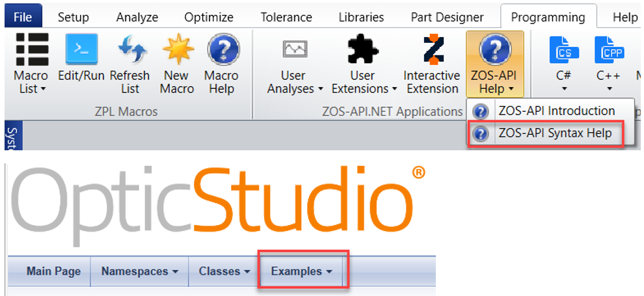Screen dimensions: 644x296
Task: Click ZOS-API Introduction question icon
Action: click(481, 111)
